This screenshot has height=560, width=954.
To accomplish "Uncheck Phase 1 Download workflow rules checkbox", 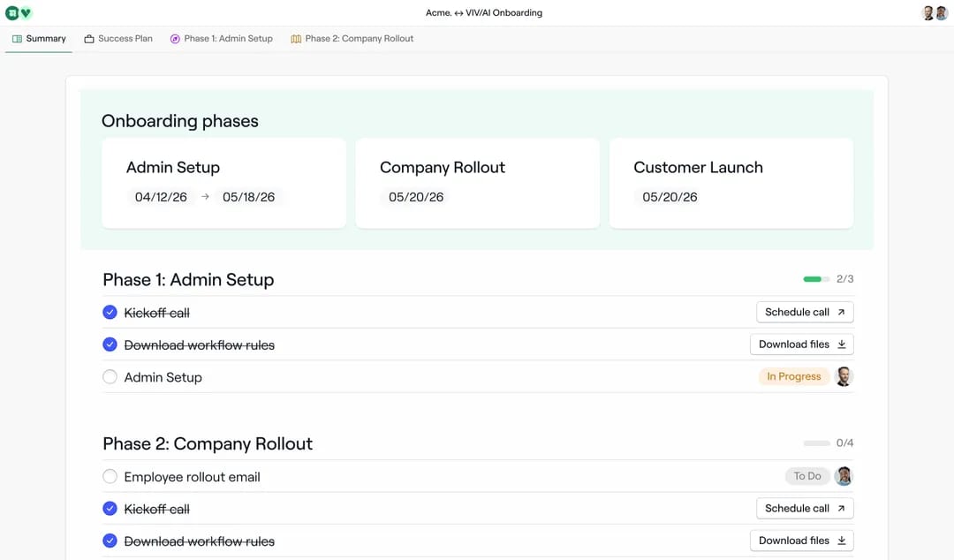I will [110, 344].
